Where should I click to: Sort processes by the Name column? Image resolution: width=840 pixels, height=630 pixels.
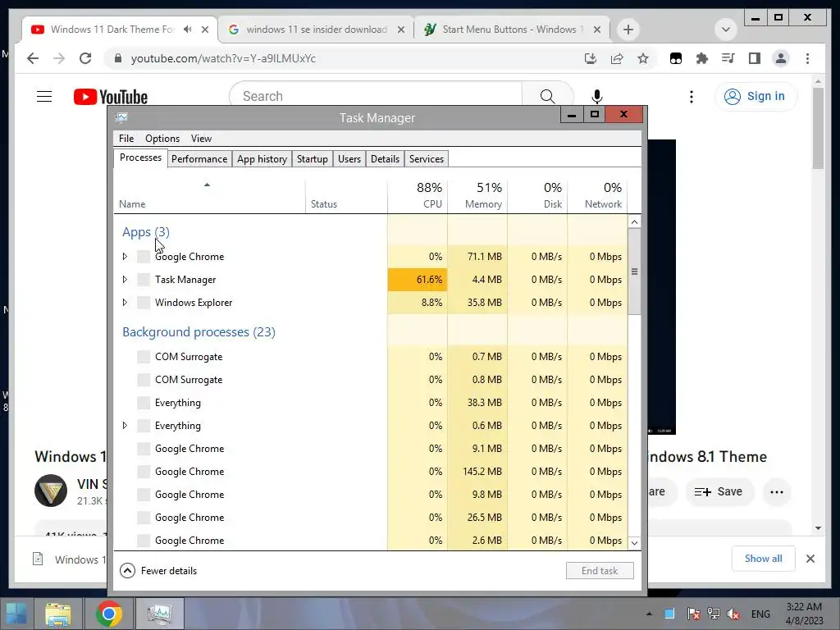[x=209, y=195]
